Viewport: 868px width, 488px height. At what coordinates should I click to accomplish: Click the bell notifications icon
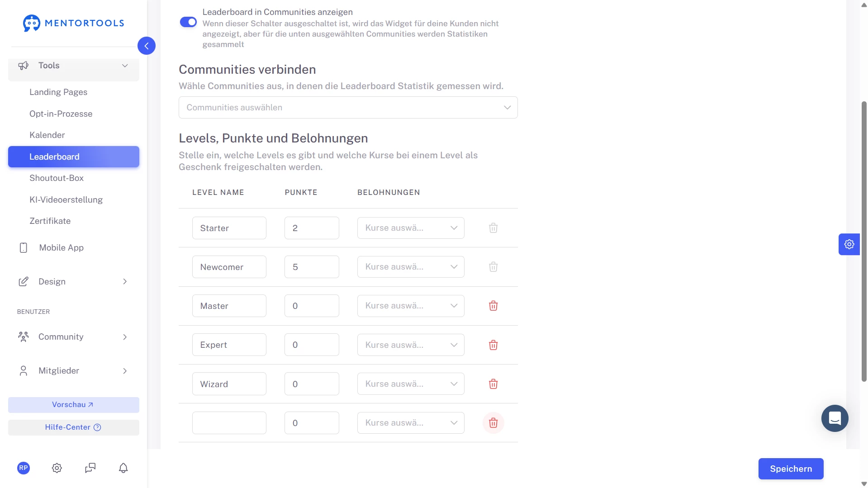click(123, 468)
